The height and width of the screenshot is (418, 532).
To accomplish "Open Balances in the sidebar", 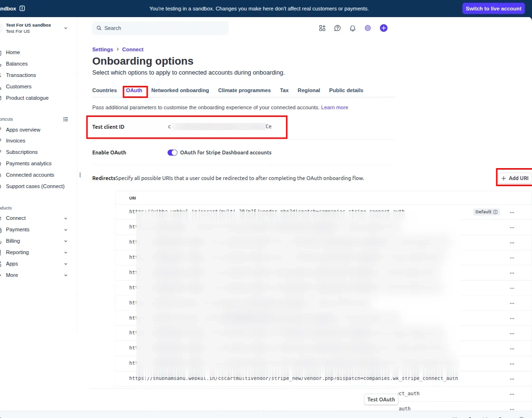I will pos(17,64).
